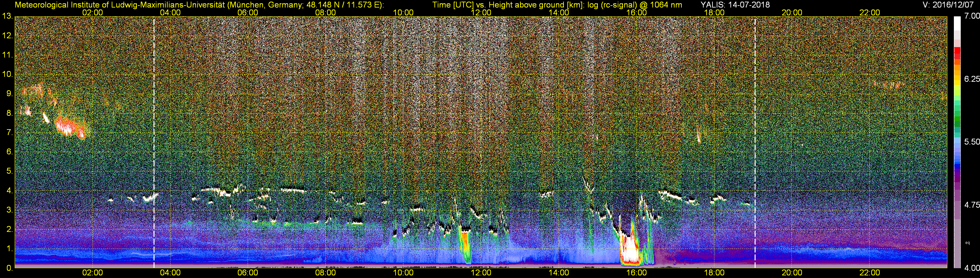
Task: Click the 22:00 label on the bottom time axis
Action: [x=870, y=273]
